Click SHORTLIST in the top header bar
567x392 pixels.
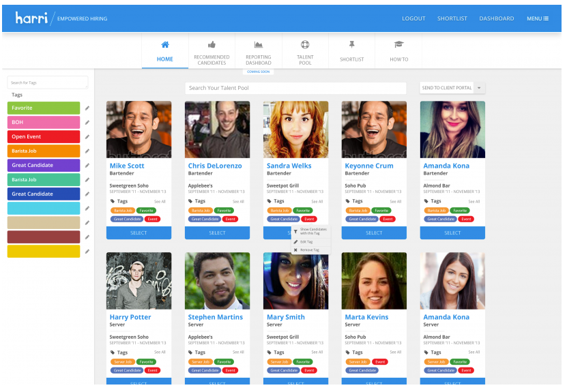pos(452,18)
